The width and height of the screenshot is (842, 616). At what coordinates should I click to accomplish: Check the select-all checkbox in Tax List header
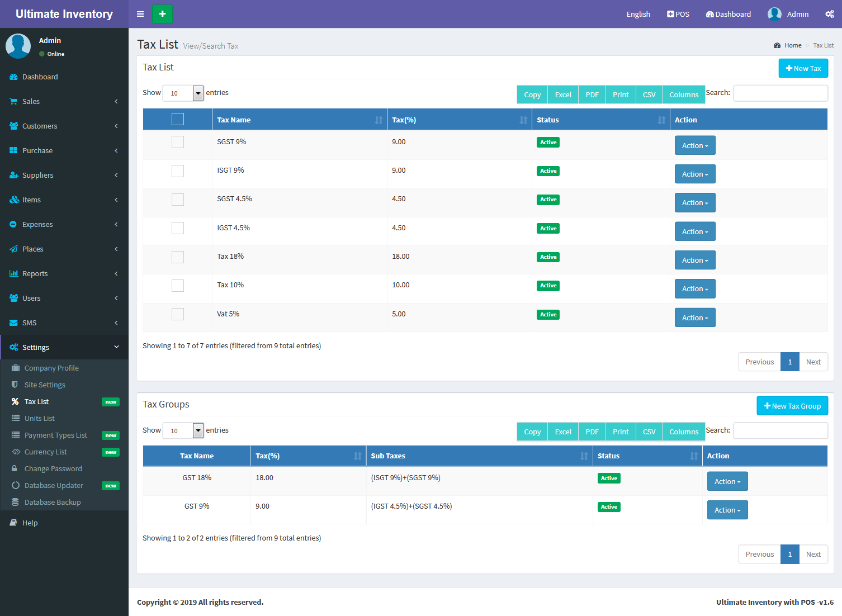(x=178, y=119)
